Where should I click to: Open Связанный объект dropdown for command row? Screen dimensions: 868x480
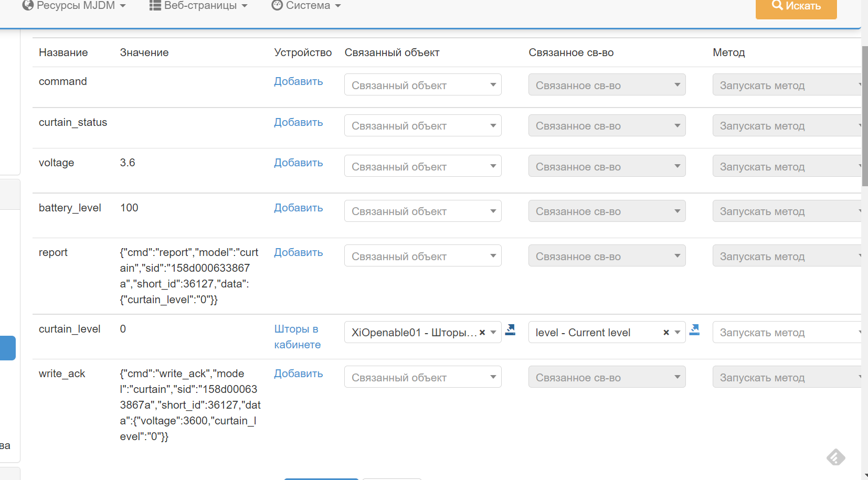pos(422,85)
